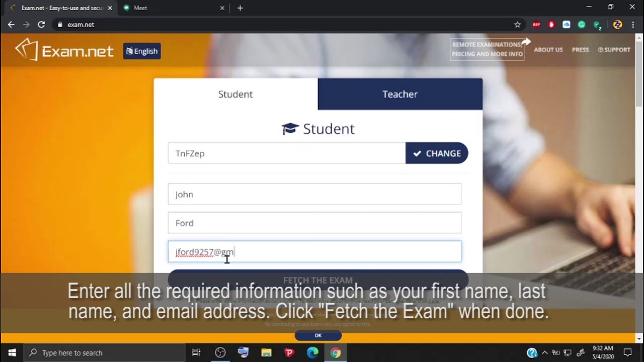Viewport: 644px width, 362px height.
Task: Open the Chrome three-dot menu
Action: 633,24
